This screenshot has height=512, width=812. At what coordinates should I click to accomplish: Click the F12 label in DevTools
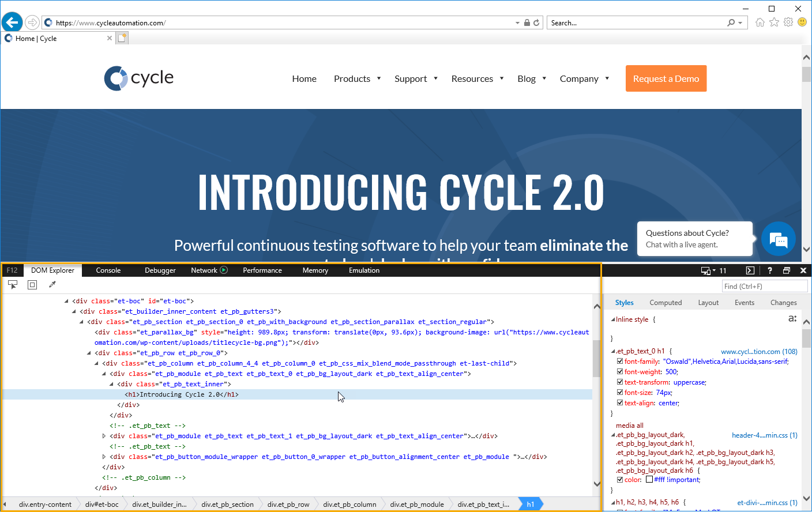(12, 270)
